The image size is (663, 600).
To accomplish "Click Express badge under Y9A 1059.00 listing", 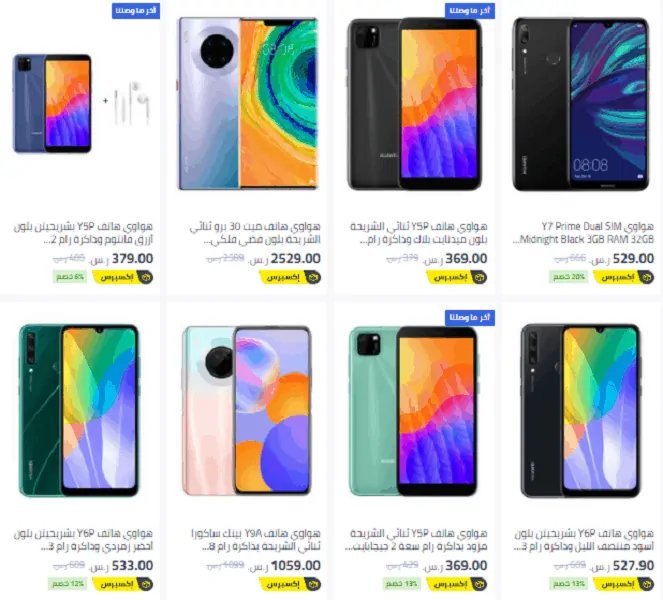I will [290, 584].
